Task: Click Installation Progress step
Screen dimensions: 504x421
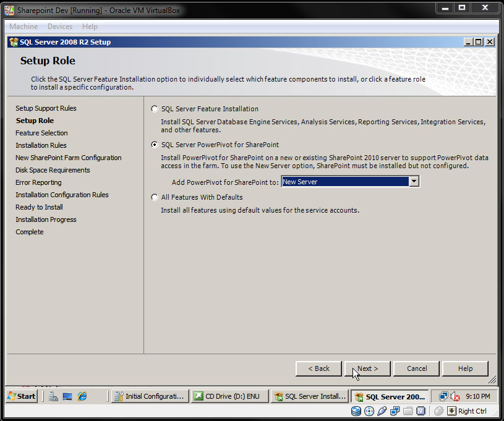Action: click(46, 219)
